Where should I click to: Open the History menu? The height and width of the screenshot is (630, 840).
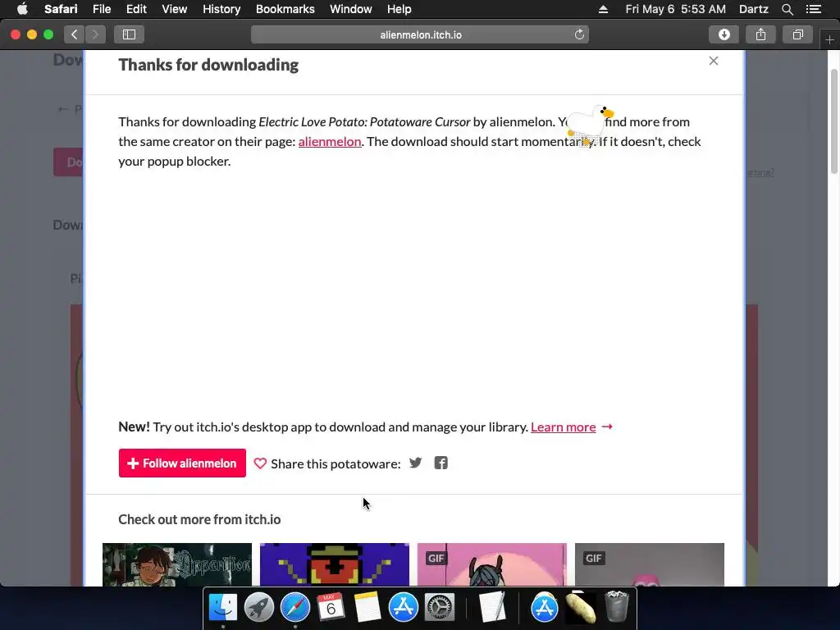[221, 9]
